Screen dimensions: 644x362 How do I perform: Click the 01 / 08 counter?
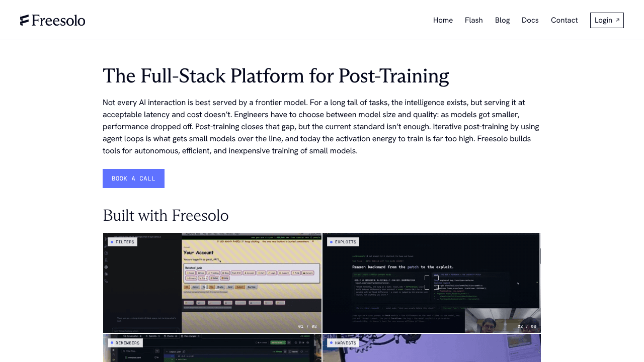point(307,326)
